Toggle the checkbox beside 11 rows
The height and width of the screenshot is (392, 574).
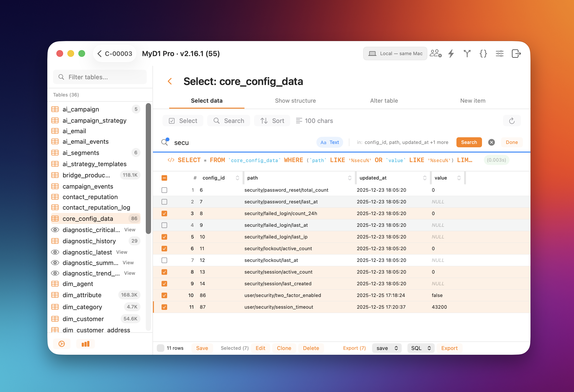coord(161,348)
